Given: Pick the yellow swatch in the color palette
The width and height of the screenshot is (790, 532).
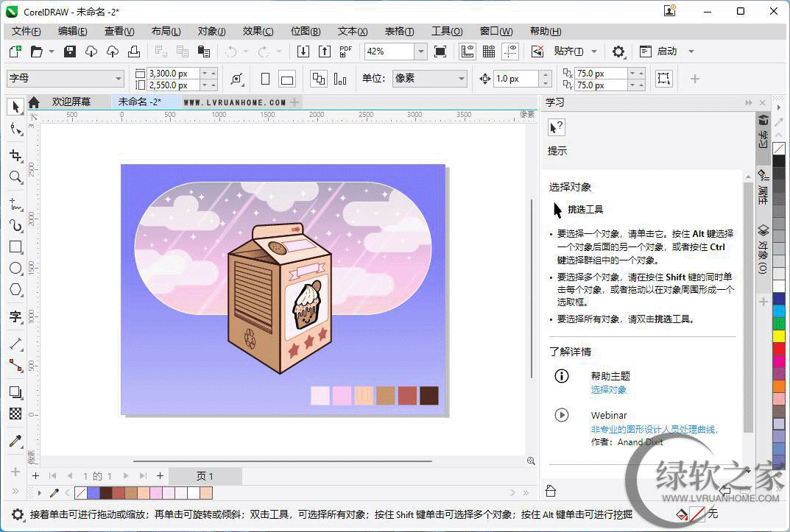Looking at the screenshot, I should [x=778, y=336].
